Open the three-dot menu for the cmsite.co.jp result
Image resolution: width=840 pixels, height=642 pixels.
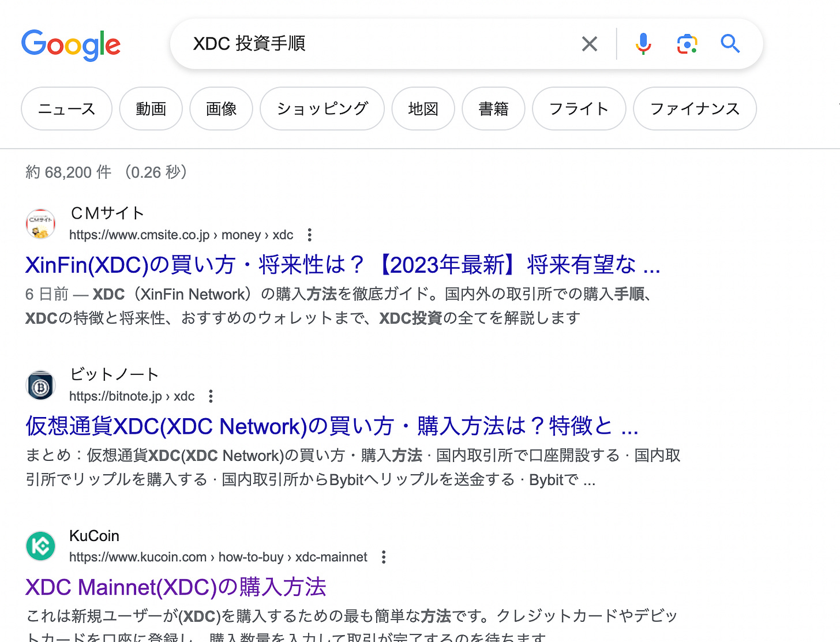click(x=310, y=235)
